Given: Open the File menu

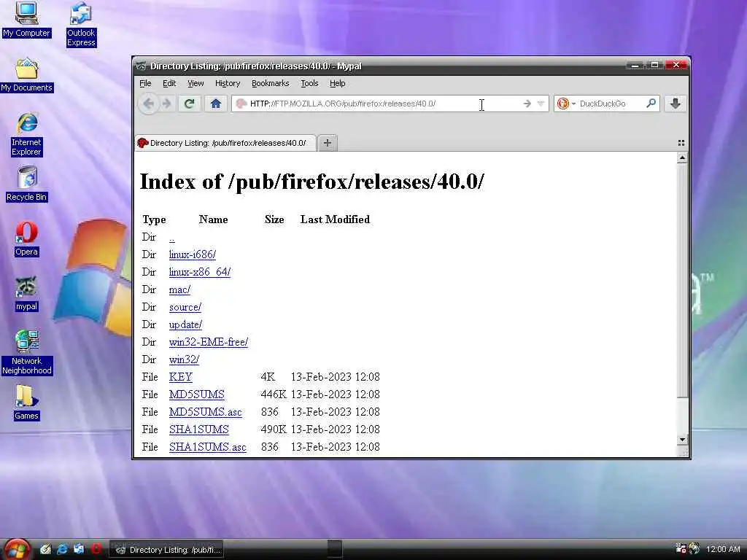Looking at the screenshot, I should click(x=145, y=83).
